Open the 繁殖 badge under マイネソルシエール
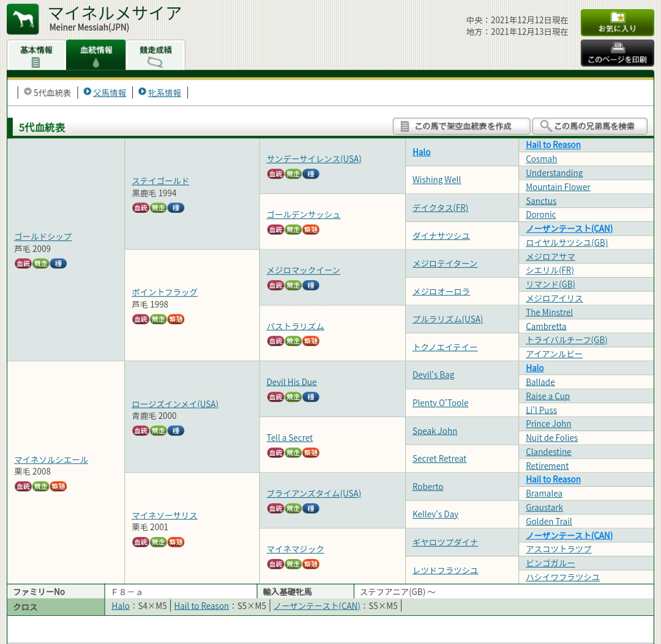661x644 pixels. point(58,487)
